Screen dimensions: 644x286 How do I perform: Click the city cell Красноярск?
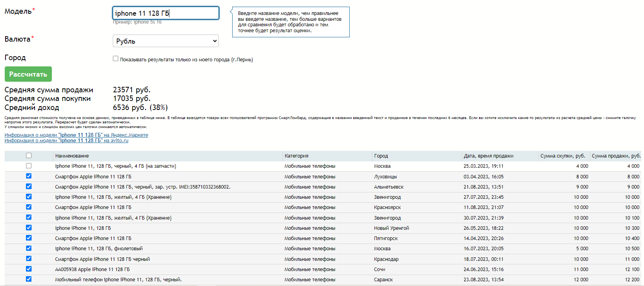click(387, 207)
